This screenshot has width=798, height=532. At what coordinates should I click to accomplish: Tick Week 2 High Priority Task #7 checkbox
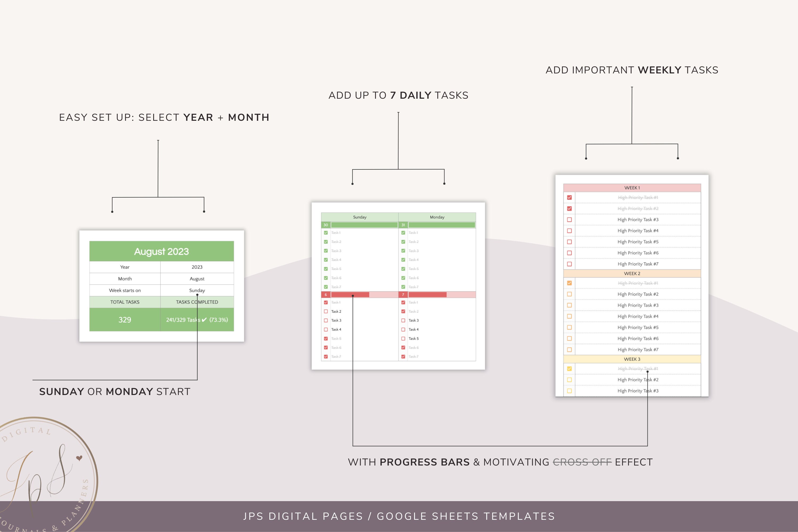tap(569, 350)
